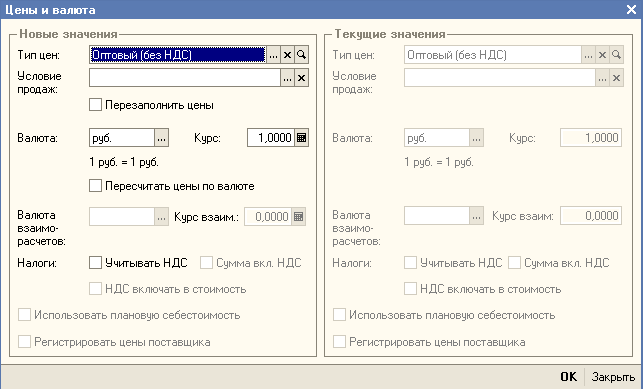Click the empty Условие продаж input field
Image resolution: width=643 pixels, height=389 pixels.
click(185, 78)
